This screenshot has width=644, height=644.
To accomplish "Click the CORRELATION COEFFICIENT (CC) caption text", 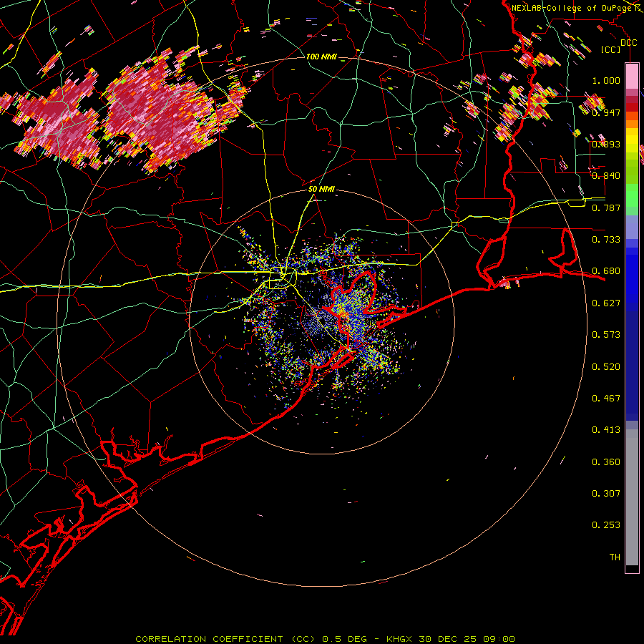I will pyautogui.click(x=225, y=639).
